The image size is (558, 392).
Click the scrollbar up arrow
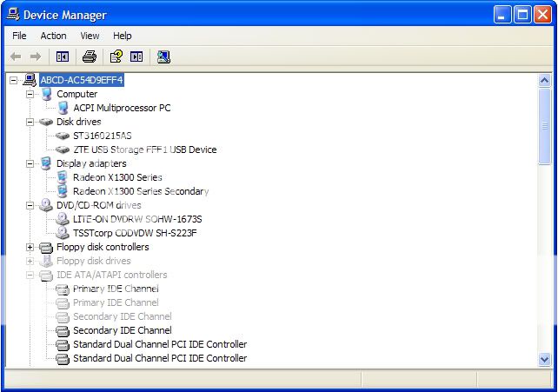tap(544, 80)
